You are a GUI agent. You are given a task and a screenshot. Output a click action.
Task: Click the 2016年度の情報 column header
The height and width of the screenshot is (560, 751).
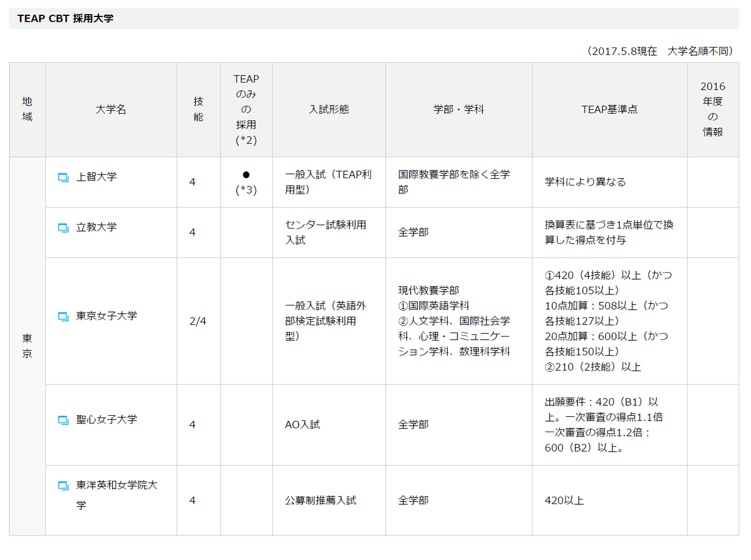click(713, 110)
